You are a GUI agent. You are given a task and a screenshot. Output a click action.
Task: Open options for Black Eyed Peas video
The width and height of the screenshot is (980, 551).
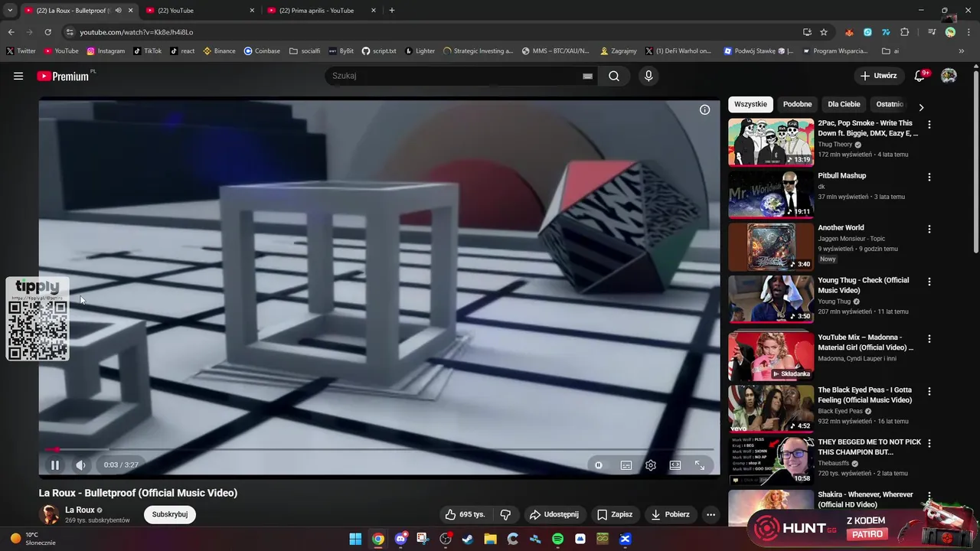929,391
